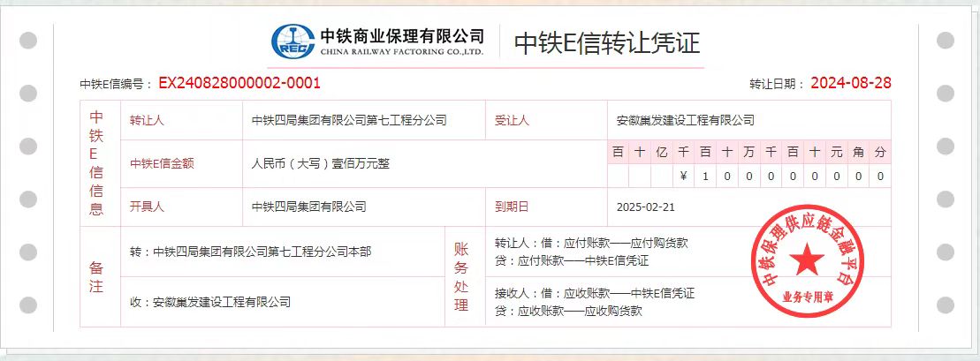This screenshot has height=361, width=980.
Task: Select E信 number EX240828000002-0001
Action: [239, 84]
